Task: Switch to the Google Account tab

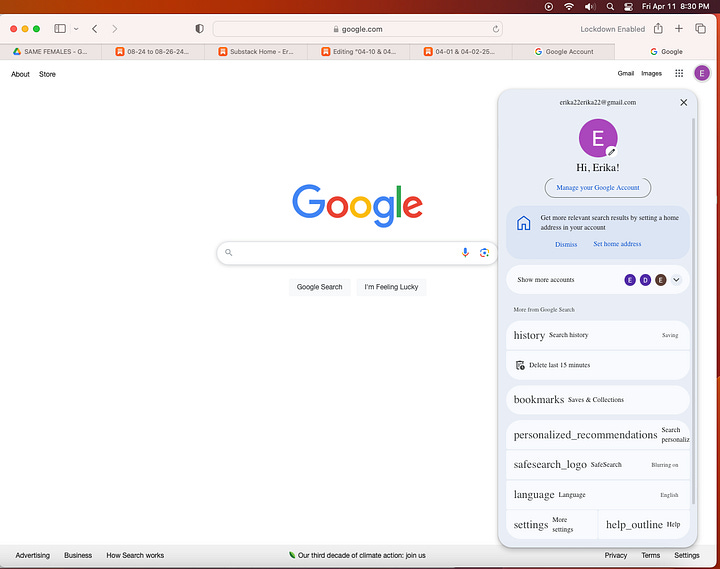Action: click(564, 51)
